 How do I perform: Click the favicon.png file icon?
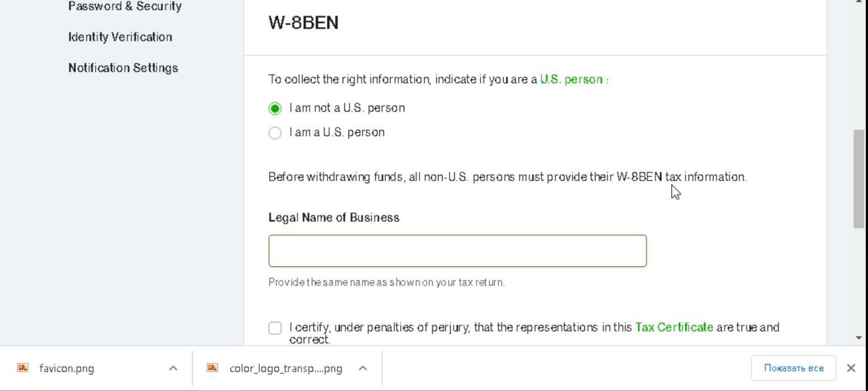point(23,368)
